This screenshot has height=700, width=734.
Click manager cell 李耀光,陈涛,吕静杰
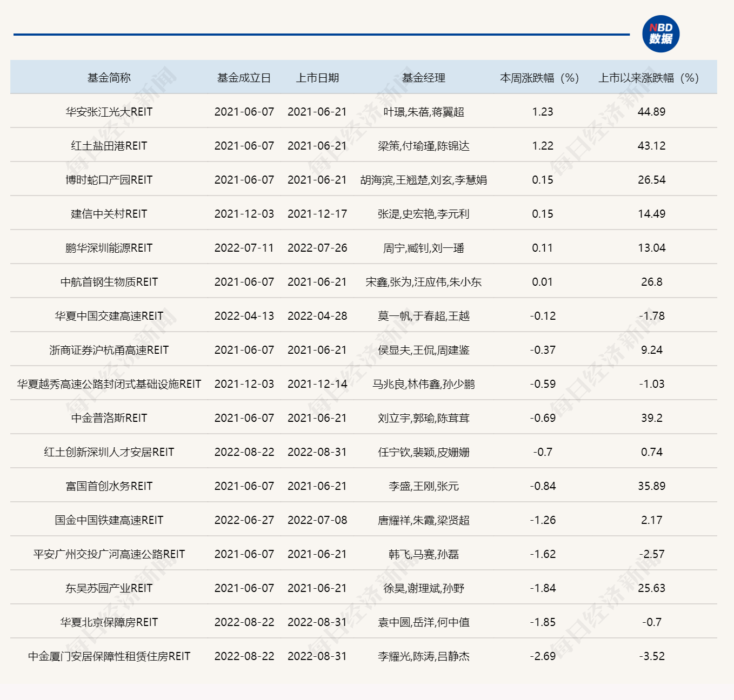[x=424, y=656]
